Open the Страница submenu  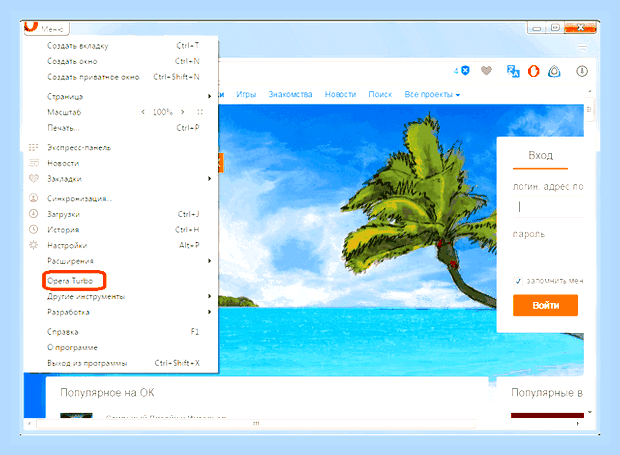pos(121,96)
